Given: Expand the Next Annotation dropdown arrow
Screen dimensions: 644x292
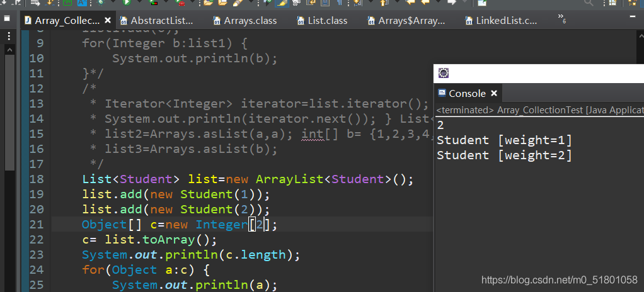Looking at the screenshot, I should [x=371, y=2].
